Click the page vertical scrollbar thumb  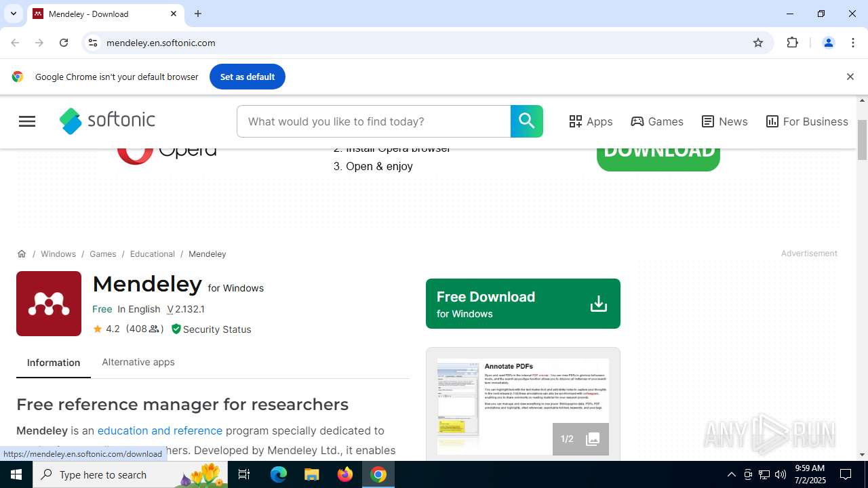[863, 140]
